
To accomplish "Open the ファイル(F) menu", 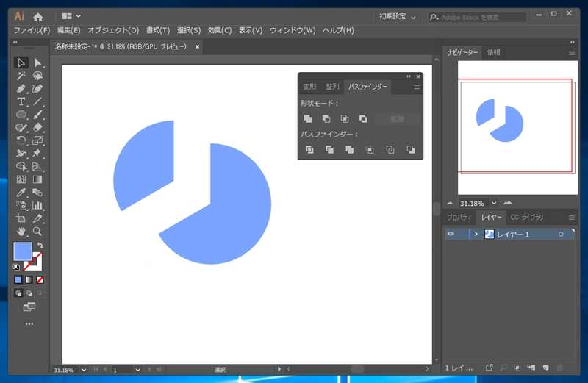I will 32,30.
